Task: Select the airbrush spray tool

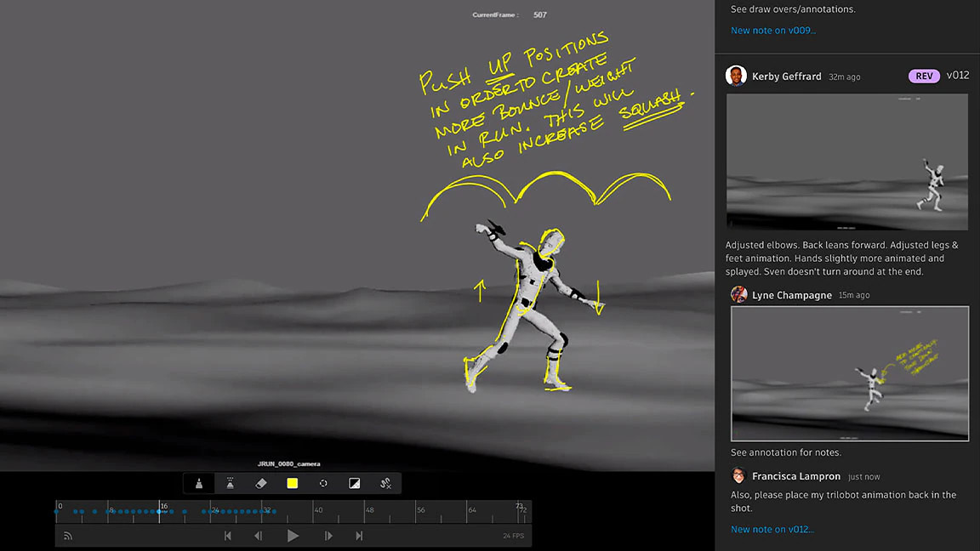Action: (230, 484)
